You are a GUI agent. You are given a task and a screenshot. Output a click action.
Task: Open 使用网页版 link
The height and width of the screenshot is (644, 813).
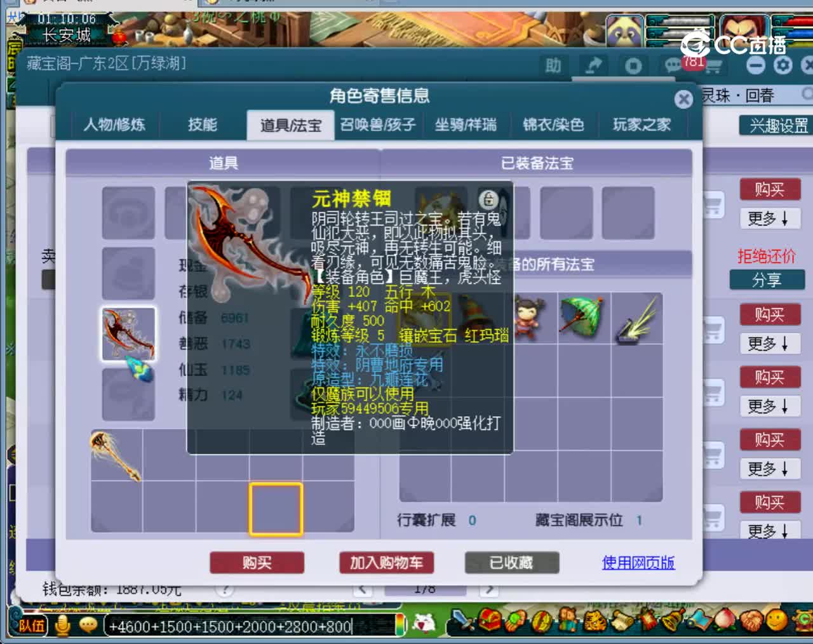click(x=638, y=563)
